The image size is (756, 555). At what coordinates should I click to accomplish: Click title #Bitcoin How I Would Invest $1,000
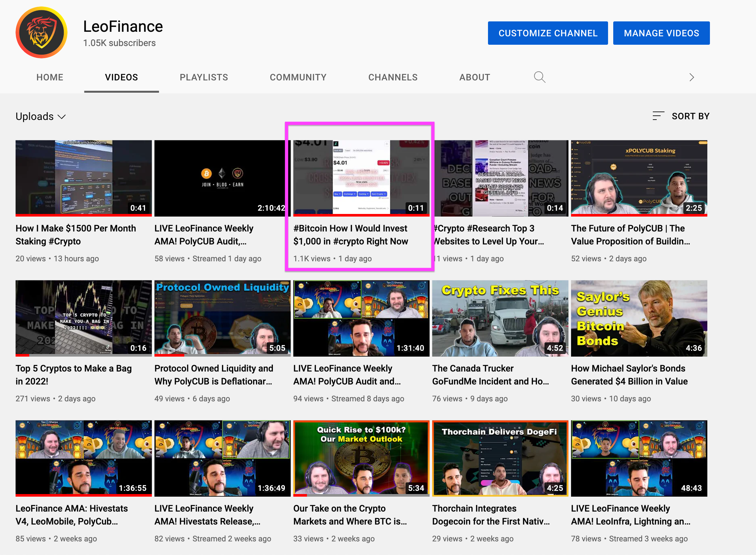350,234
